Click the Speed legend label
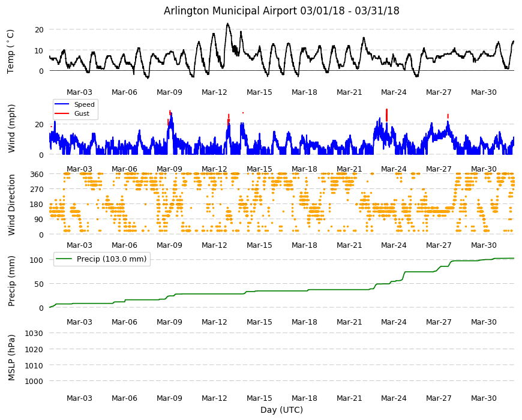The width and height of the screenshot is (522, 420). 84,104
